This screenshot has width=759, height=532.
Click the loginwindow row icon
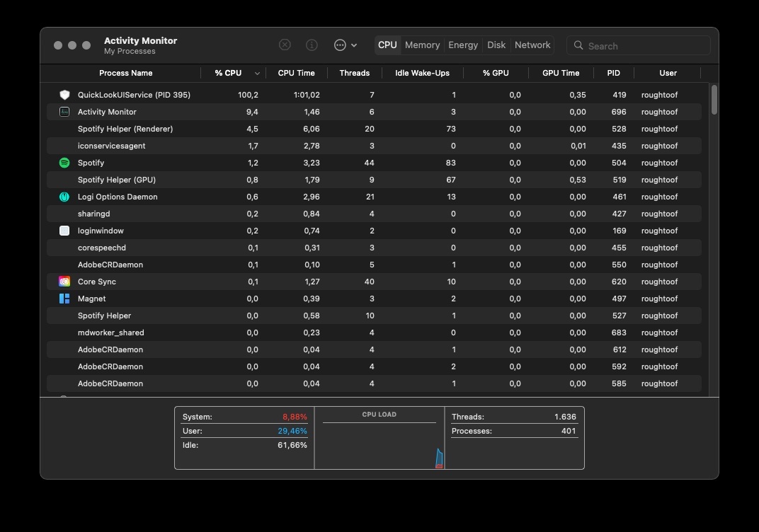click(x=64, y=231)
